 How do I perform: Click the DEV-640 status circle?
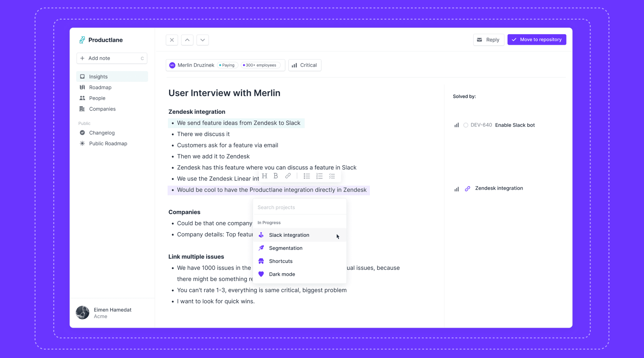[x=466, y=125]
